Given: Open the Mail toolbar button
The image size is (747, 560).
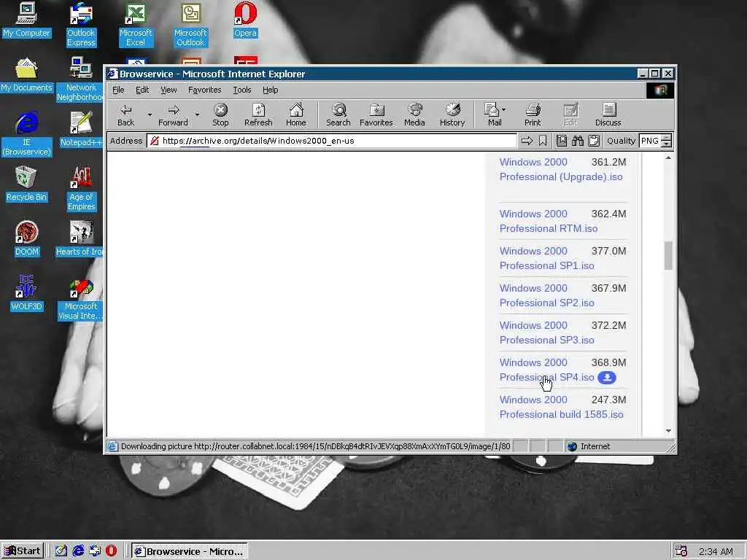Looking at the screenshot, I should tap(495, 114).
